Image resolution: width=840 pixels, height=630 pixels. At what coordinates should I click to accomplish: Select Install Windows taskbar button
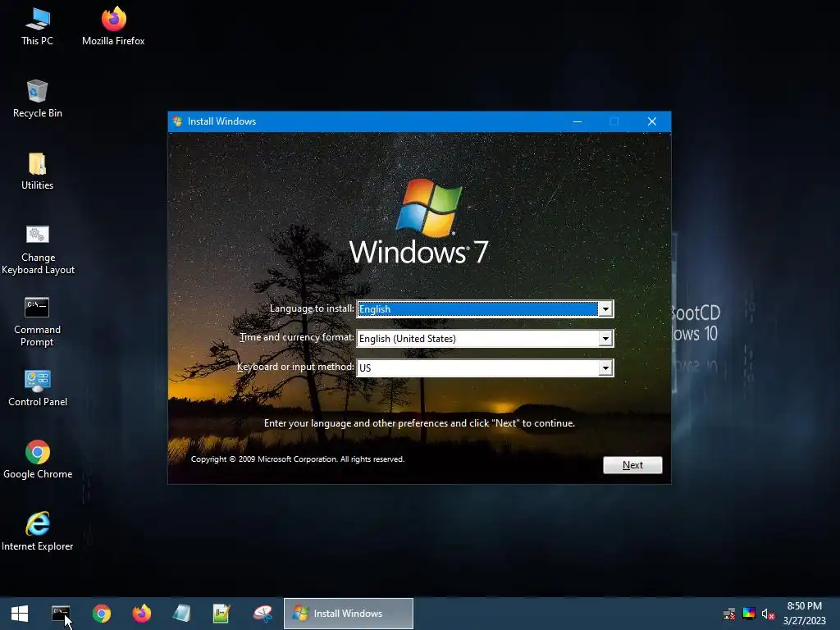coord(348,614)
